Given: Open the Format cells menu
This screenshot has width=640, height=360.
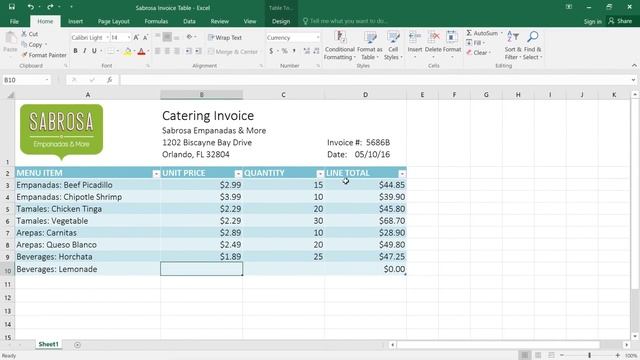Looking at the screenshot, I should [452, 44].
